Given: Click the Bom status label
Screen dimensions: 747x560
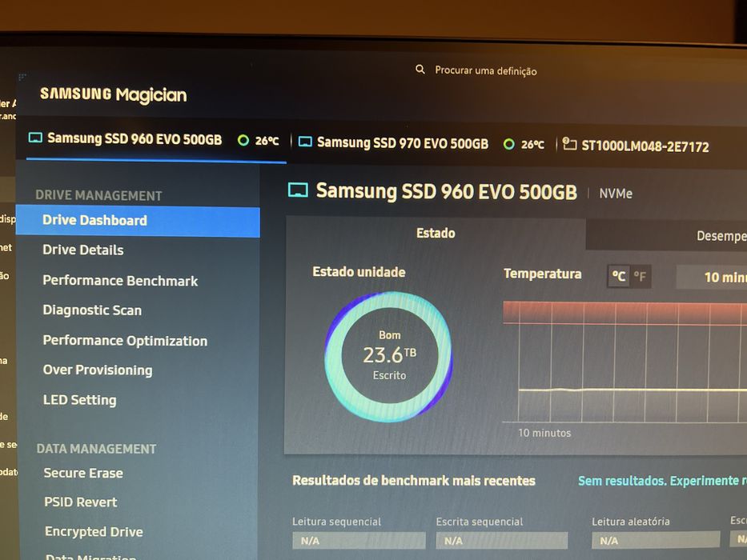Looking at the screenshot, I should (389, 335).
